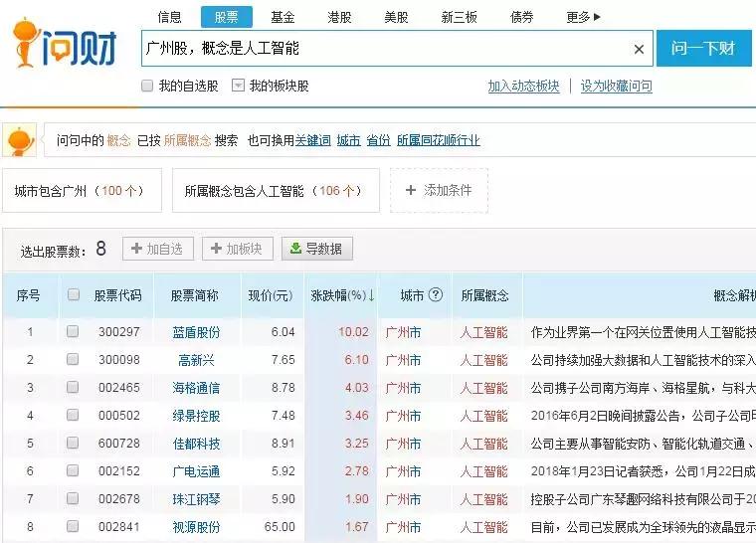Click 所属同花顺行业 link
Image resolution: width=756 pixels, height=543 pixels.
click(x=439, y=140)
